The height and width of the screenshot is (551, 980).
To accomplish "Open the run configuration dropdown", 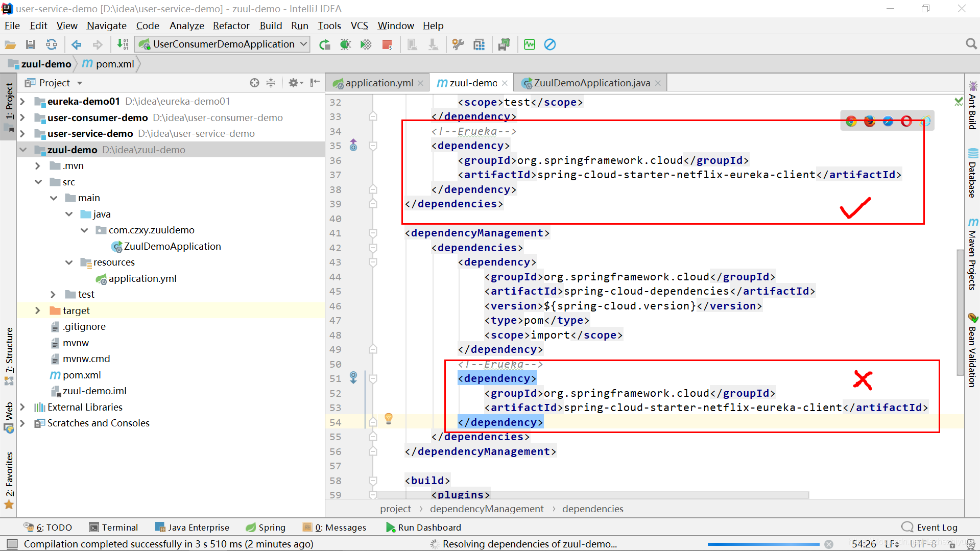I will tap(223, 44).
